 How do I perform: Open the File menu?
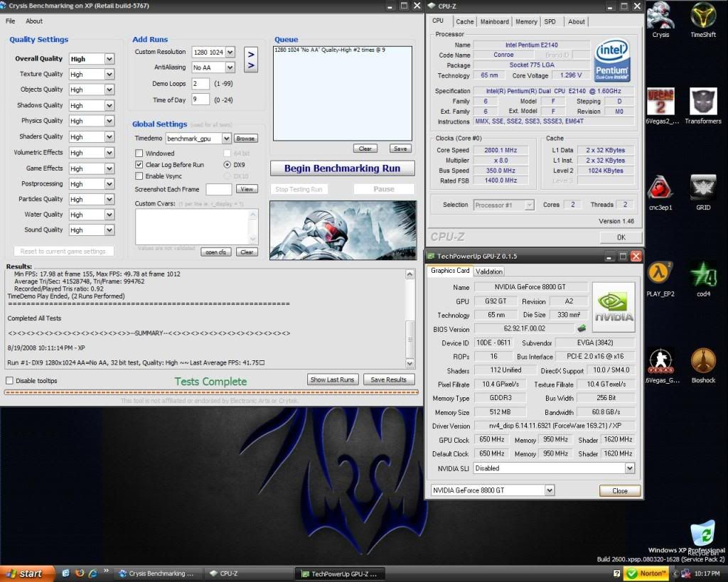pos(10,21)
